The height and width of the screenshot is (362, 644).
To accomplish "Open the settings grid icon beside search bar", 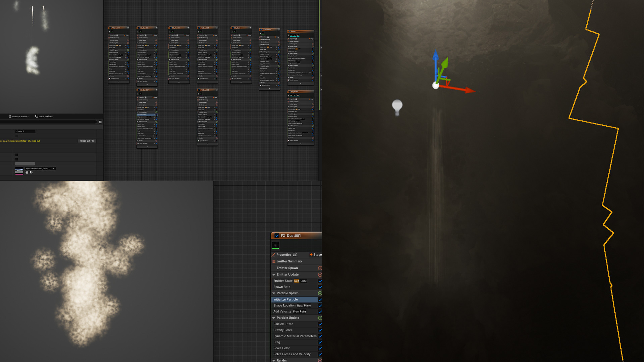I will tap(100, 122).
